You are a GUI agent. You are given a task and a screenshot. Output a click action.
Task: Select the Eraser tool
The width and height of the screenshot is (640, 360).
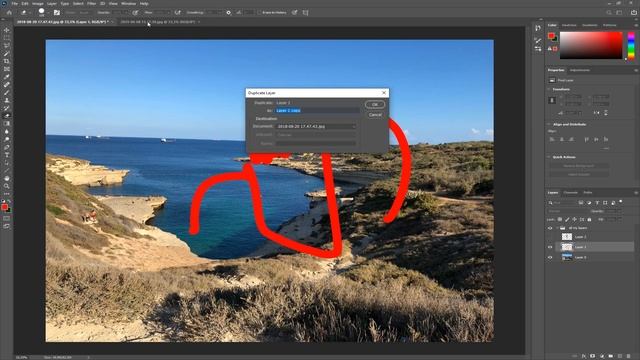tap(7, 116)
